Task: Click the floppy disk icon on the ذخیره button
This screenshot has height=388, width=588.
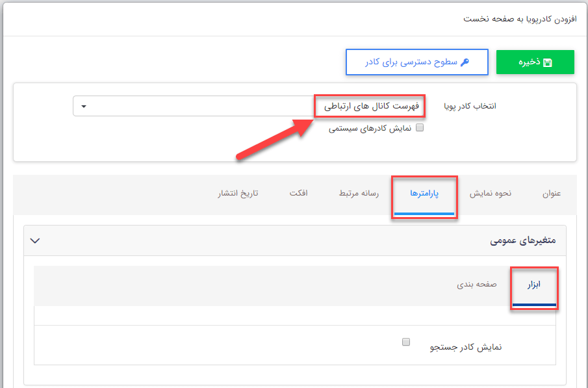Action: pyautogui.click(x=546, y=62)
